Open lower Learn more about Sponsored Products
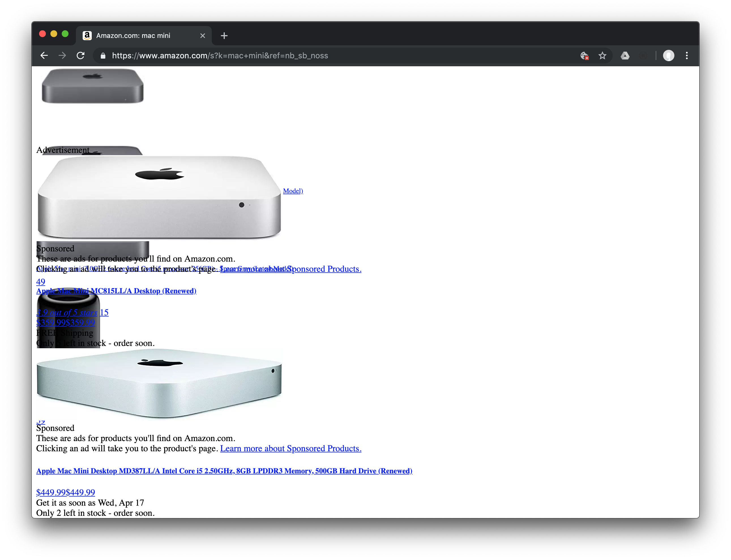 pos(291,448)
